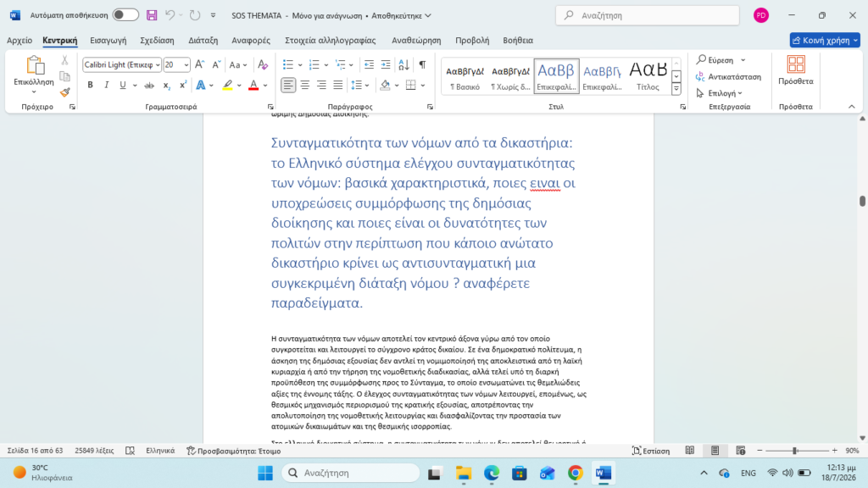
Task: Click the yellow text highlight color button
Action: (227, 86)
